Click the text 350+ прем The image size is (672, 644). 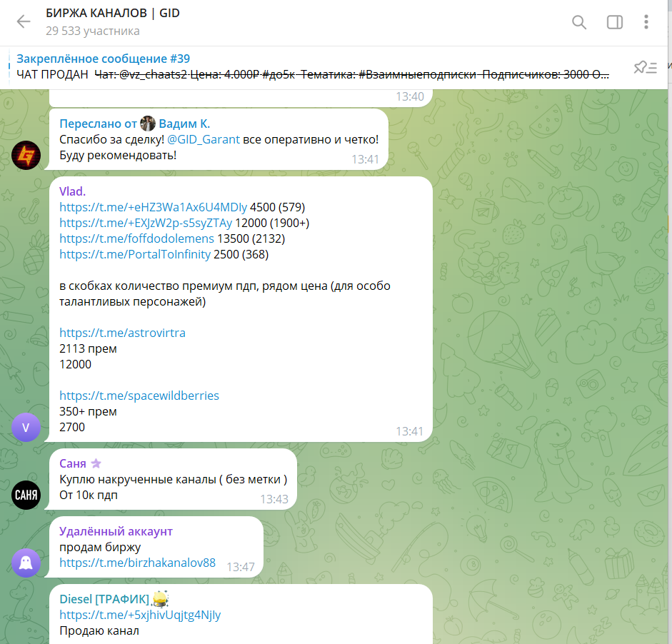[88, 411]
